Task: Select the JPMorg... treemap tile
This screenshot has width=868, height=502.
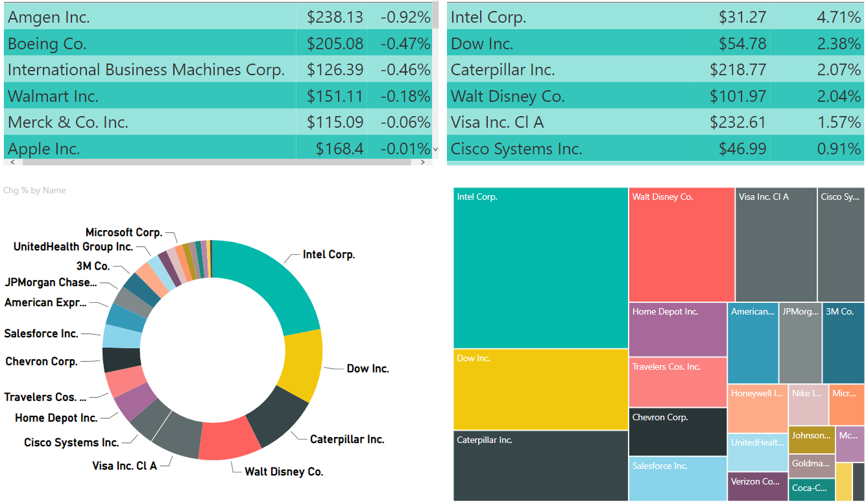Action: (800, 343)
